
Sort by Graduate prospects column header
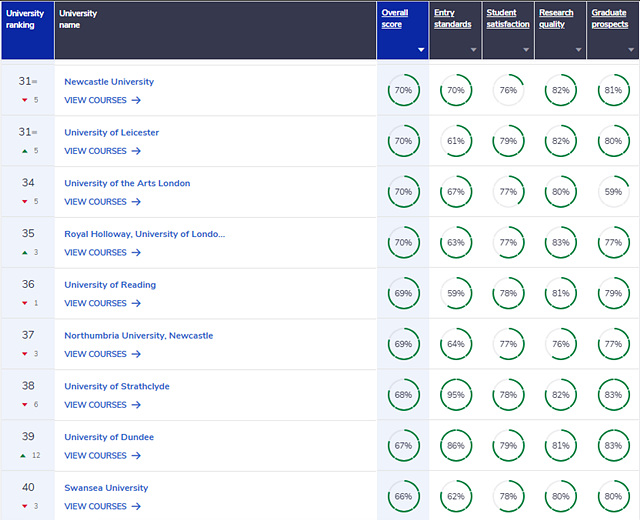610,18
